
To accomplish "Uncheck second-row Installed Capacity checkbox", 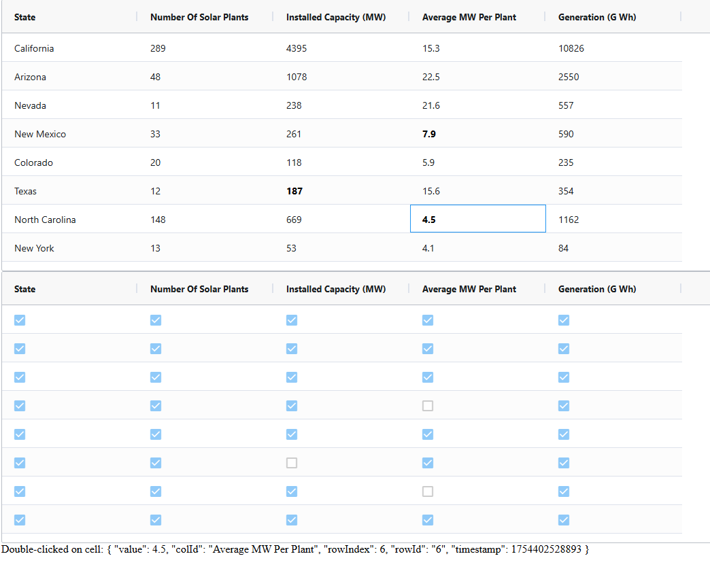I will (292, 349).
